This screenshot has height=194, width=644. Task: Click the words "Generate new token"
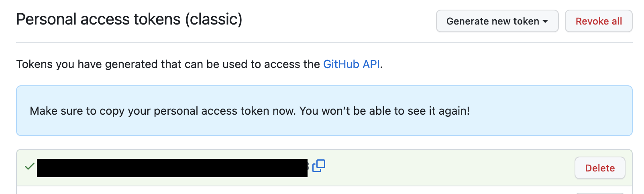click(493, 21)
